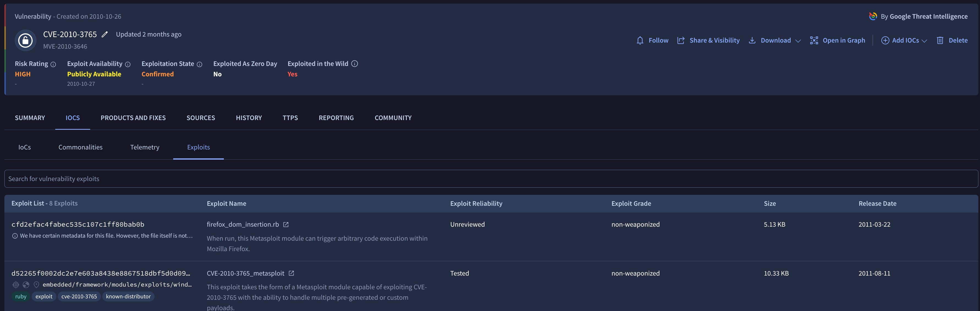Image resolution: width=980 pixels, height=311 pixels.
Task: Switch to the Telemetry sub-tab
Action: pos(145,147)
